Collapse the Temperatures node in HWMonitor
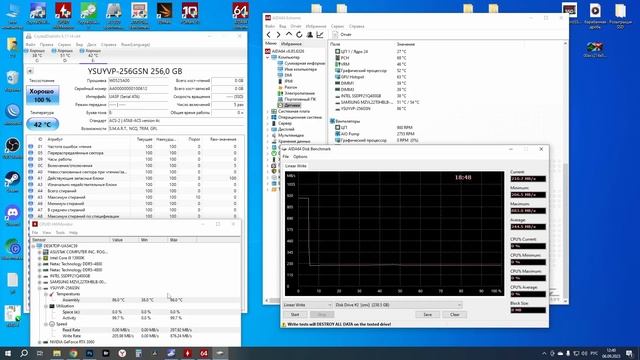The width and height of the screenshot is (640, 360). click(x=46, y=294)
